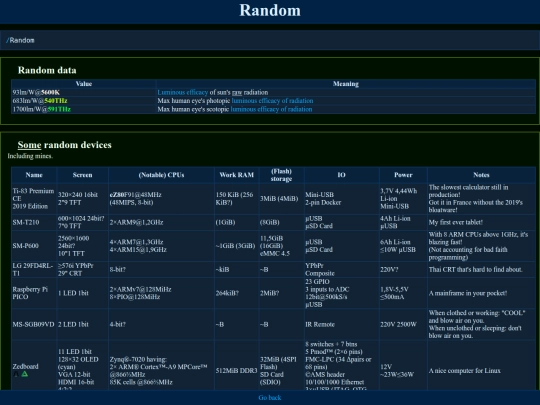Click the 'MS-SGB09VD' name cell

click(34, 324)
